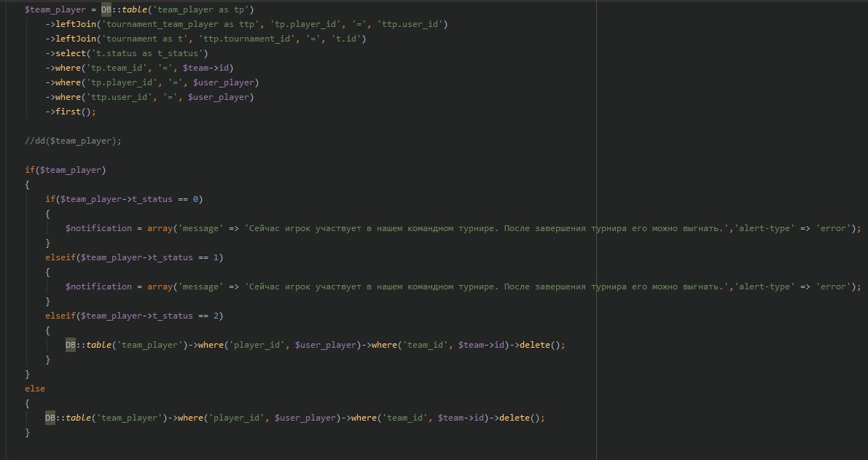Viewport: 868px width, 460px height.
Task: Click the 'tournament_team_player as ttp' string
Action: pos(179,24)
